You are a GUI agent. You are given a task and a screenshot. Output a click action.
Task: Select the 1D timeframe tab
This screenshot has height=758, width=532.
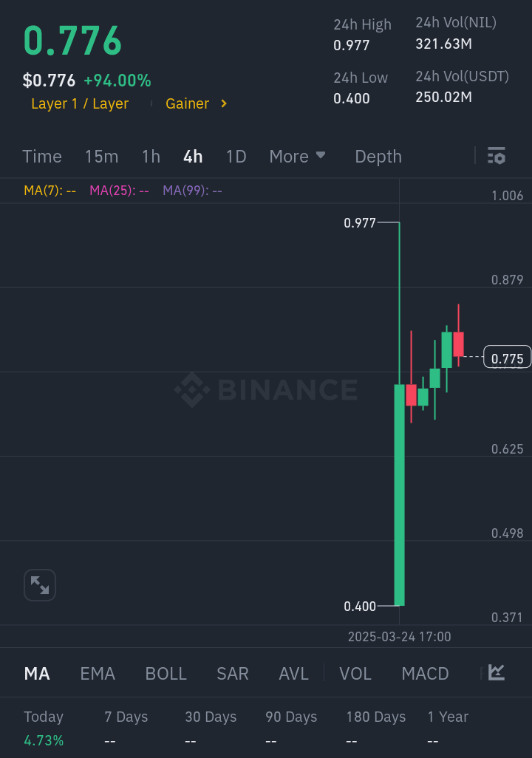(236, 157)
